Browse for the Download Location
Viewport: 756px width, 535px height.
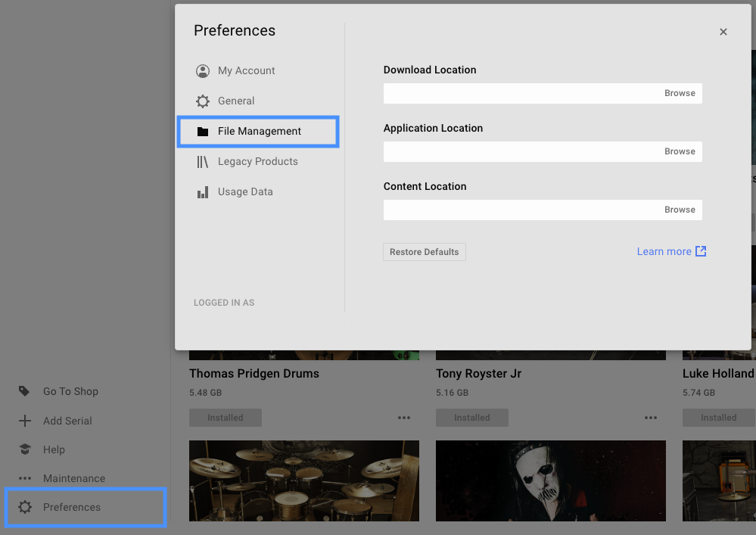[680, 94]
